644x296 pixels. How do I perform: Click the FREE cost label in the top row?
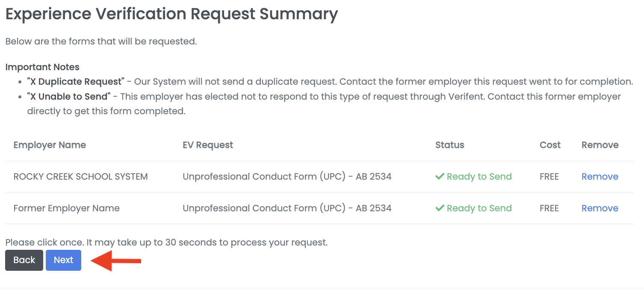[x=549, y=176]
